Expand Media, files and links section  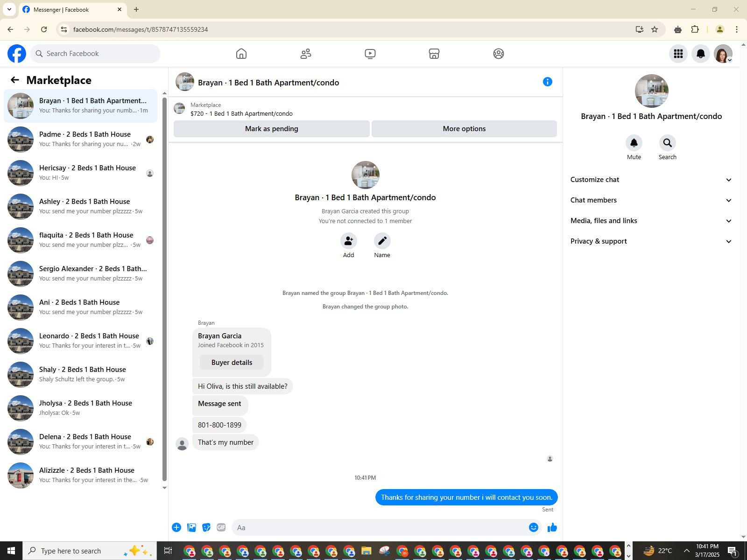point(651,221)
